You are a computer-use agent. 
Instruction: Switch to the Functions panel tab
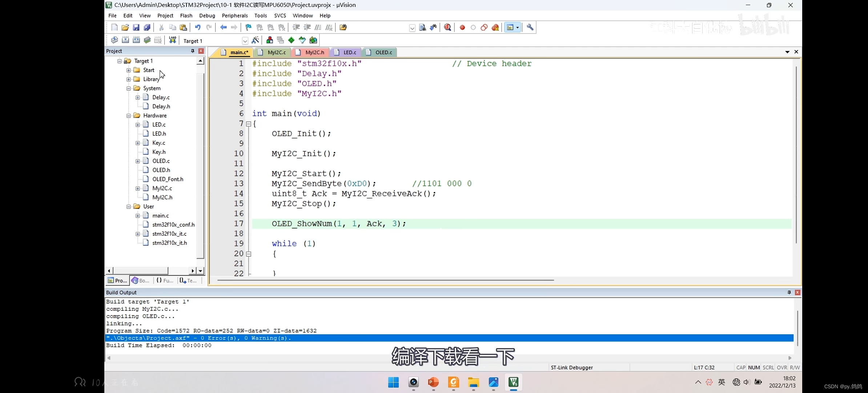(x=165, y=280)
